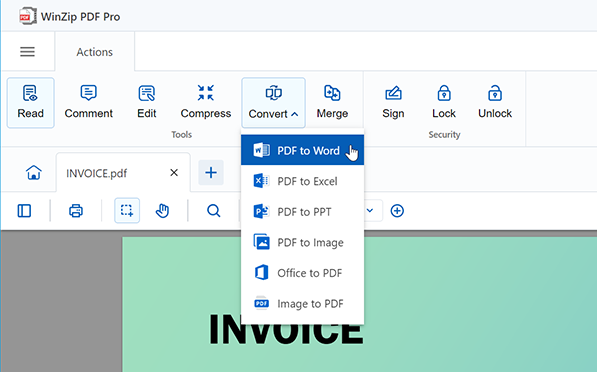The image size is (597, 372).
Task: Click the Lock security tool
Action: pos(444,103)
